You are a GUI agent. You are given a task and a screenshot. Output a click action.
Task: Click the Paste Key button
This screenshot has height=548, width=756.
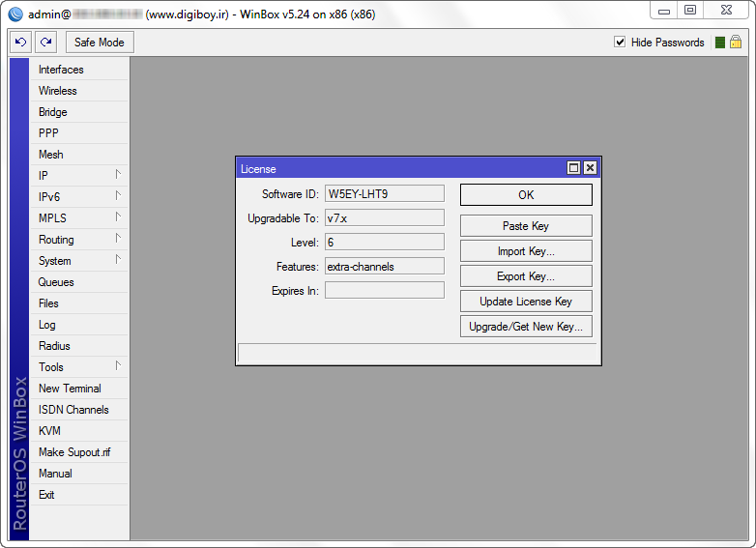[x=526, y=225]
